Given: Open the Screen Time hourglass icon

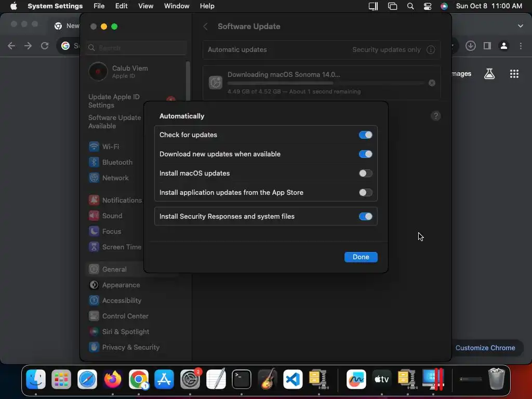Looking at the screenshot, I should pyautogui.click(x=94, y=247).
